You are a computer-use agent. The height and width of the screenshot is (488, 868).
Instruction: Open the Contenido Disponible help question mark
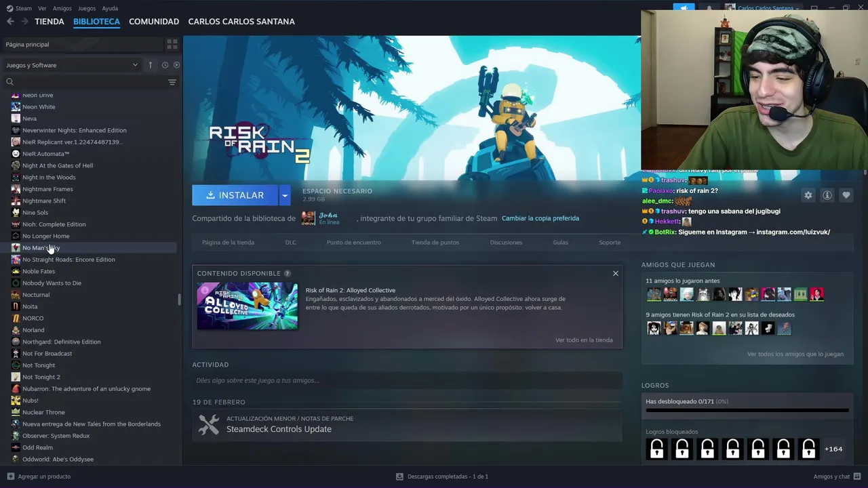click(287, 273)
